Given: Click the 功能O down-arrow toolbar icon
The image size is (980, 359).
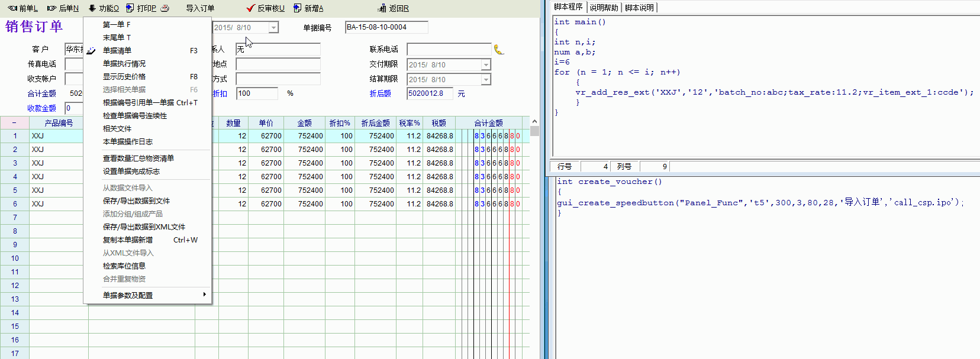Looking at the screenshot, I should [x=92, y=8].
